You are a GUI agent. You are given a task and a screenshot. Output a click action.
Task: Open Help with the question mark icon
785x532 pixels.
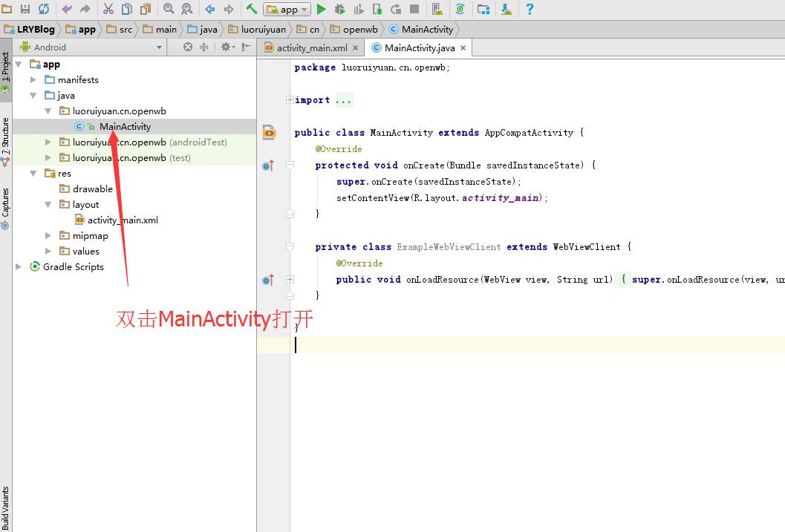click(530, 9)
